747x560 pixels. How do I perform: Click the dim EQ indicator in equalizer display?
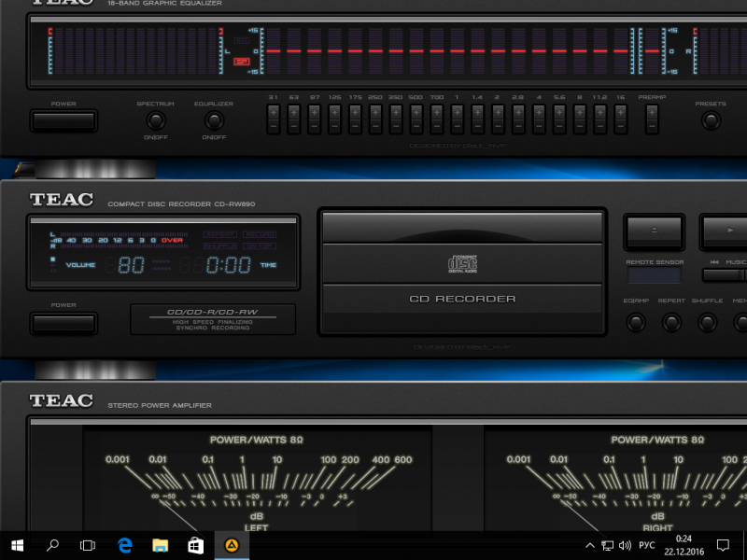pos(242,40)
